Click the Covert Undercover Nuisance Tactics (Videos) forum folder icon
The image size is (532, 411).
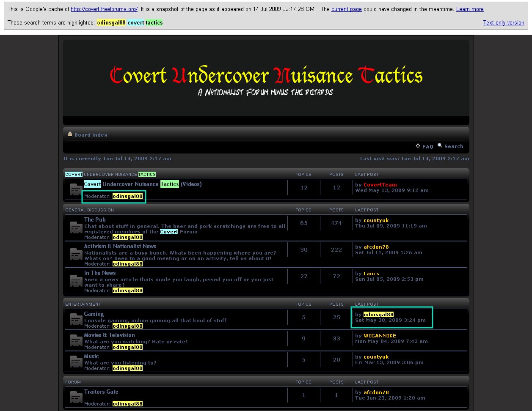click(76, 190)
